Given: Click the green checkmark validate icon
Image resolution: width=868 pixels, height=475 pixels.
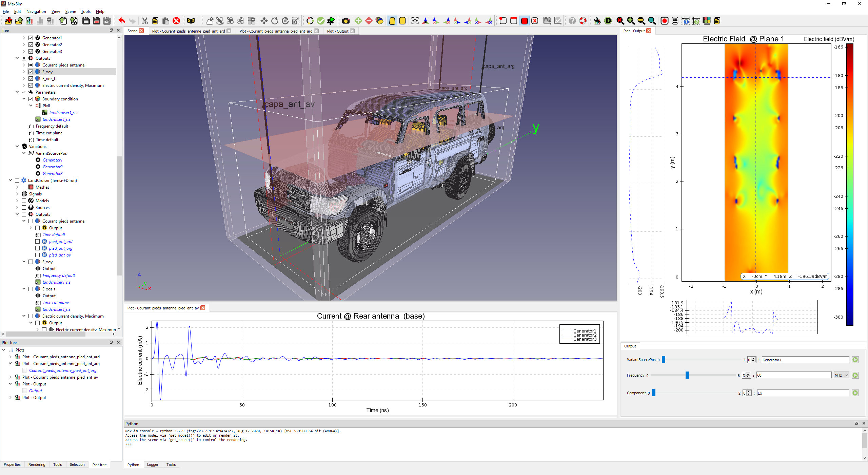Looking at the screenshot, I should click(x=320, y=21).
